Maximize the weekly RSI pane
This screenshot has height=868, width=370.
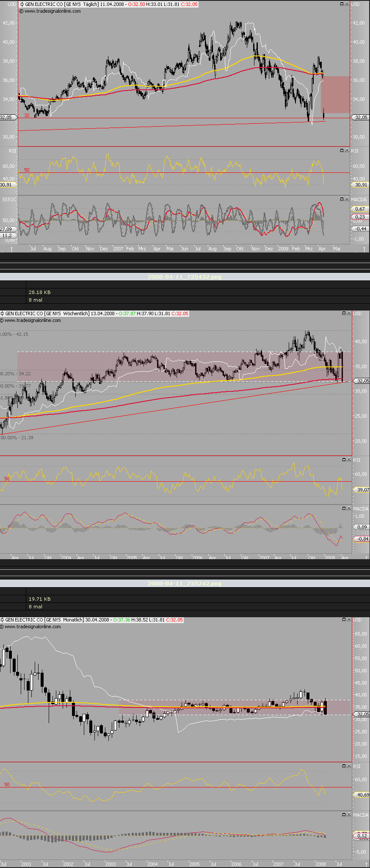[x=344, y=460]
